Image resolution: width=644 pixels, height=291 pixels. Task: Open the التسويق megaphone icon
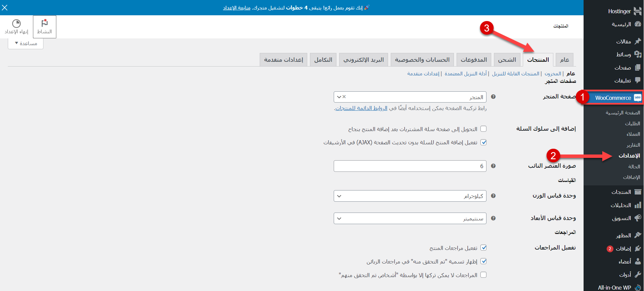point(638,218)
